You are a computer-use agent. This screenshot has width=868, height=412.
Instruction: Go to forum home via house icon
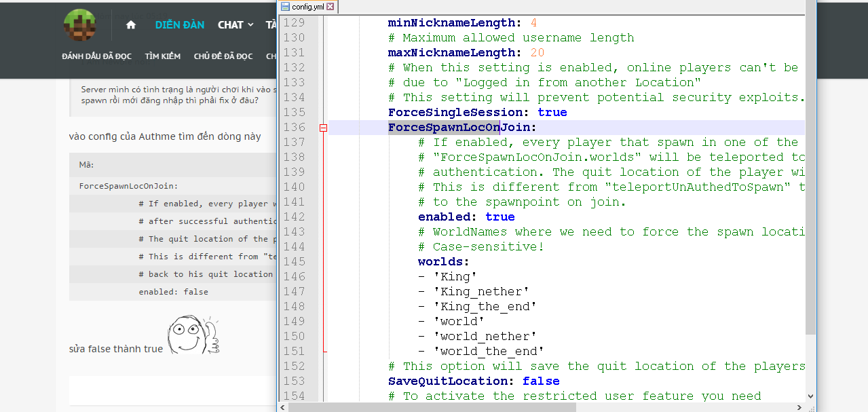tap(131, 25)
